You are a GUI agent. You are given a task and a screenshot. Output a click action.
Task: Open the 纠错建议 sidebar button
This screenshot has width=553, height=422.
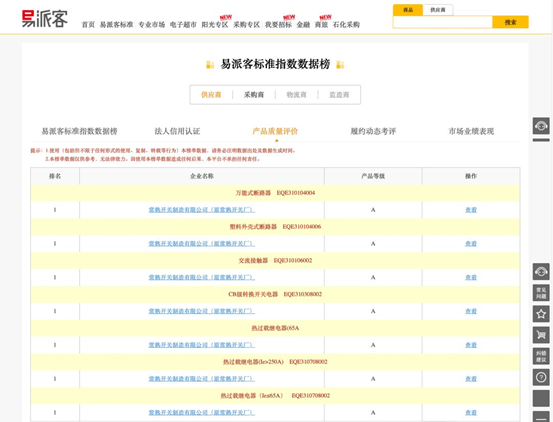point(541,356)
